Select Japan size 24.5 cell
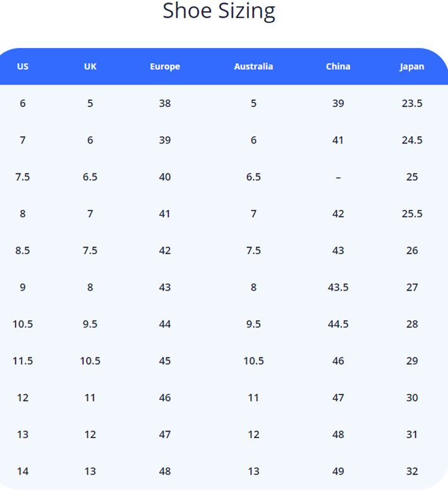Viewport: 448px width, 501px height. point(412,140)
